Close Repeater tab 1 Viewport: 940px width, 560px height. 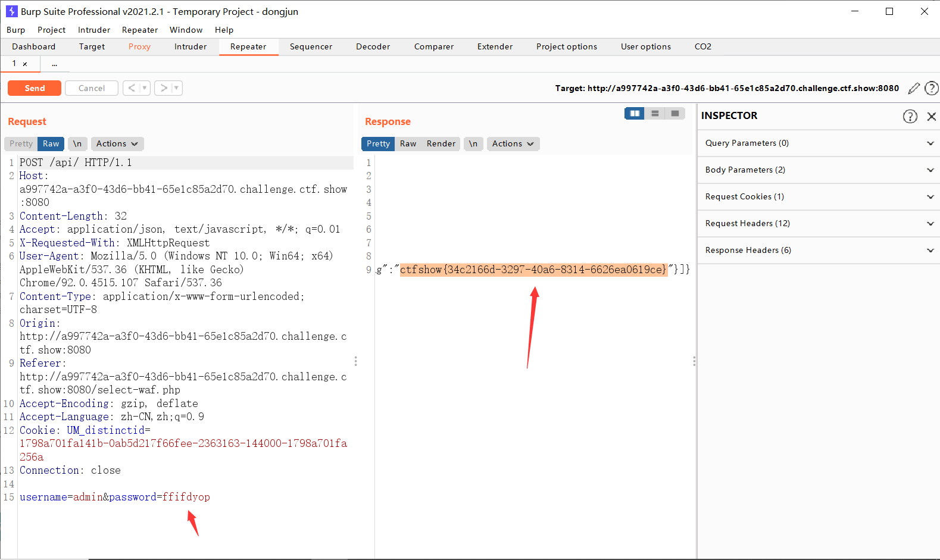click(x=25, y=64)
